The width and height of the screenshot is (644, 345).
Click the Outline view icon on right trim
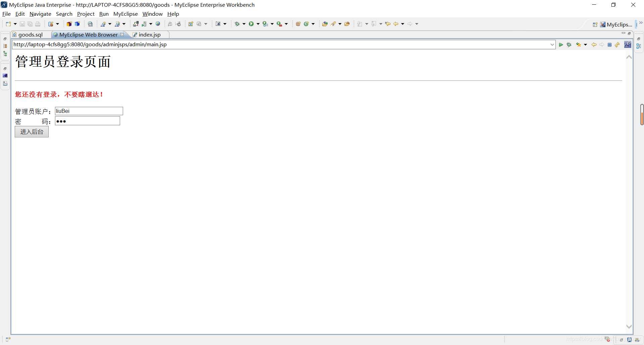point(639,46)
